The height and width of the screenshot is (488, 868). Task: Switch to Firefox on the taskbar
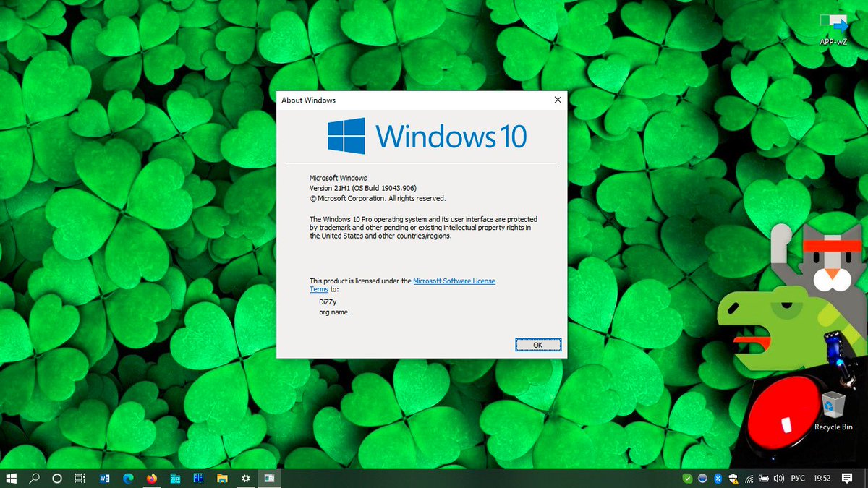pos(151,478)
